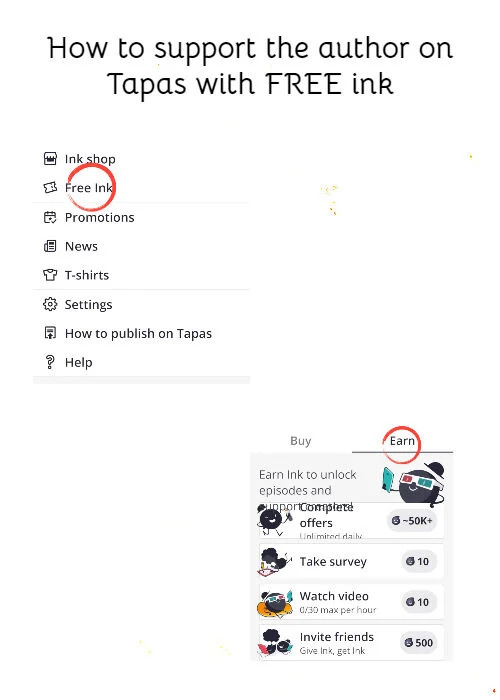
Task: Click the Free Ink ticket icon
Action: click(x=50, y=188)
